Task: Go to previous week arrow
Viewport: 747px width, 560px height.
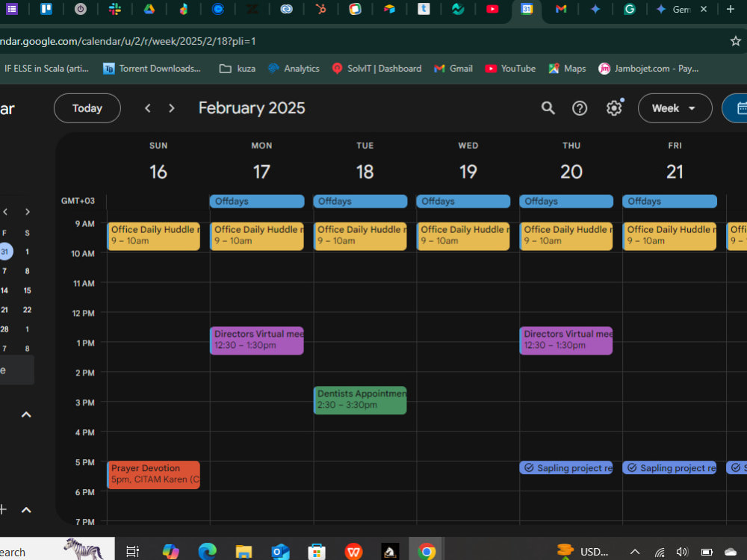Action: (148, 108)
